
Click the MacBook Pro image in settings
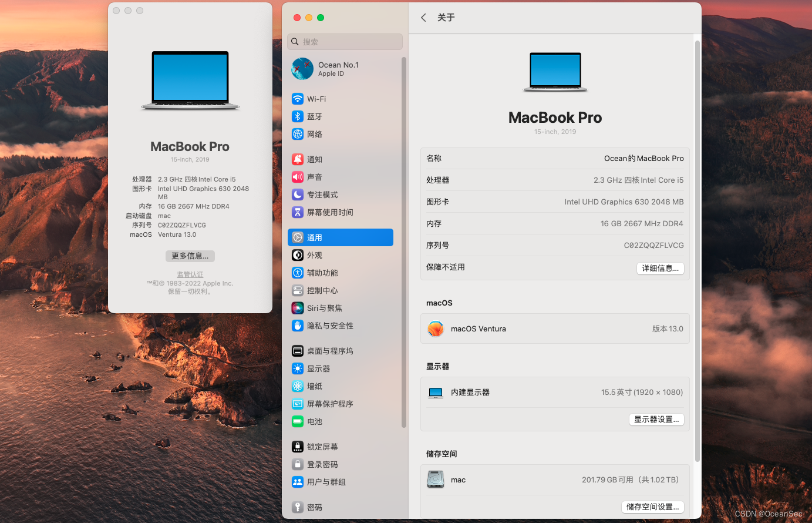(555, 72)
